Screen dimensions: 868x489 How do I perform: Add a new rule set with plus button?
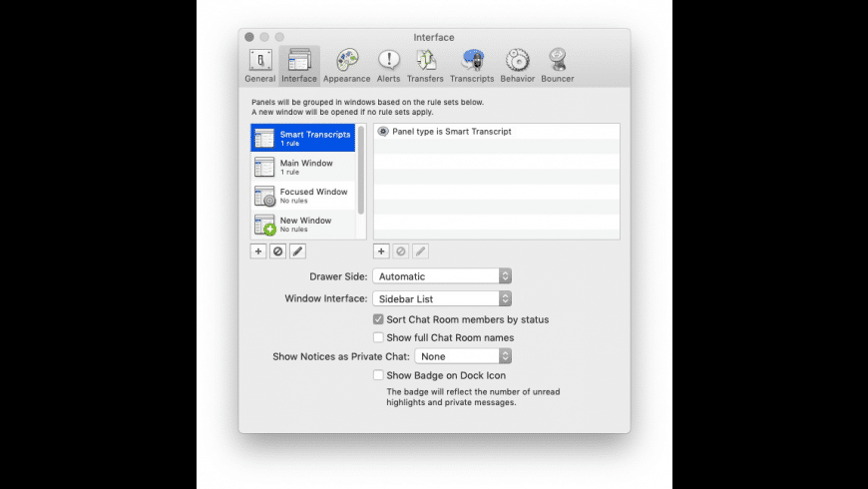click(x=258, y=251)
